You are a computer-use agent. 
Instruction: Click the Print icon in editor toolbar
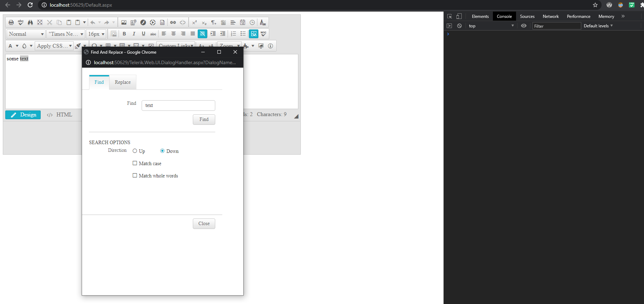pyautogui.click(x=11, y=22)
